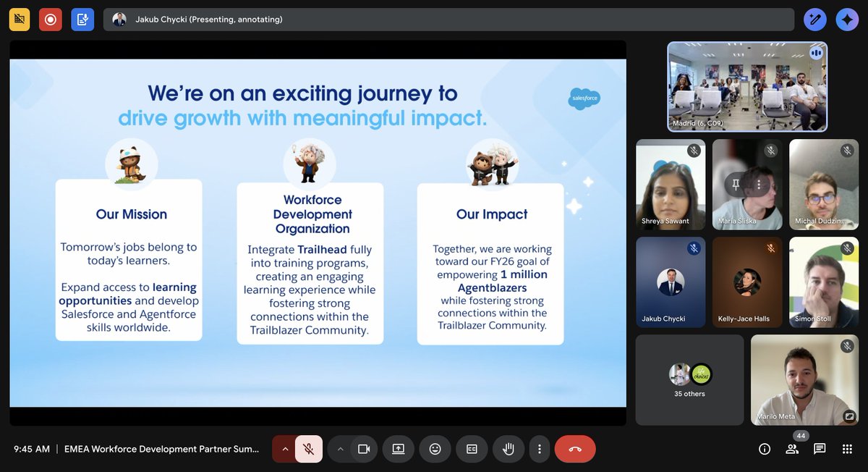Select Jakub Chycki's participant tile

point(671,282)
